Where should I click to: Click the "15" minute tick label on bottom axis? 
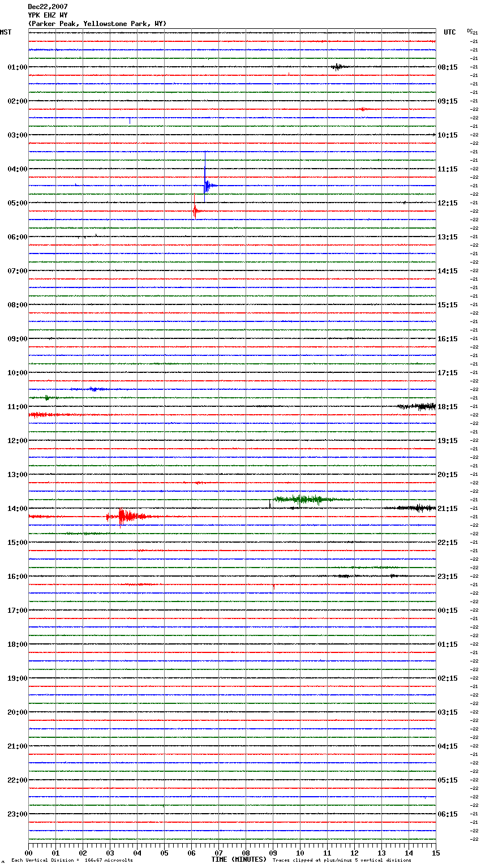[435, 853]
